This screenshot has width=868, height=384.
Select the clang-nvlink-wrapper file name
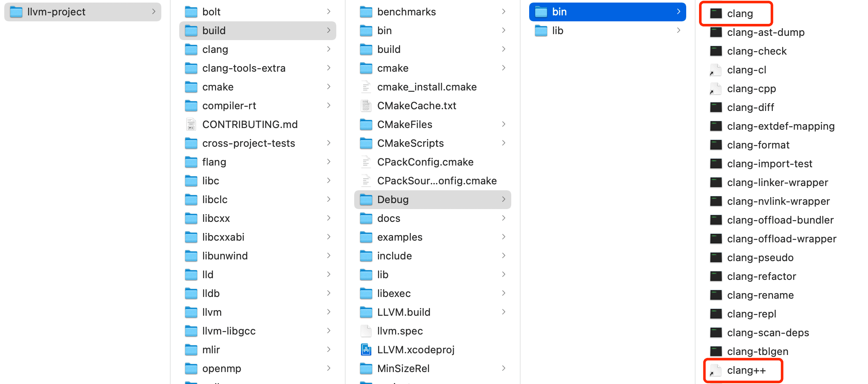(x=778, y=201)
